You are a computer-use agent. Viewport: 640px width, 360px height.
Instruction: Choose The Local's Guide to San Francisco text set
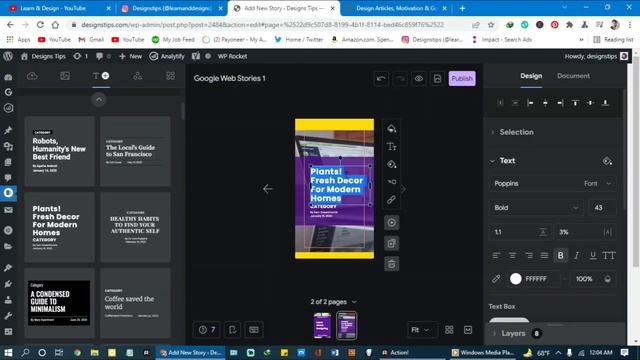[135, 151]
